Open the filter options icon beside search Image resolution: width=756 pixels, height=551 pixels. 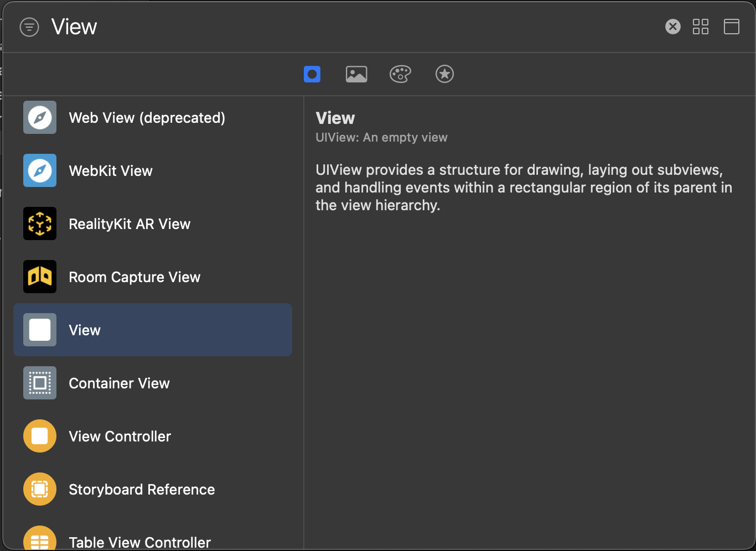pos(29,27)
